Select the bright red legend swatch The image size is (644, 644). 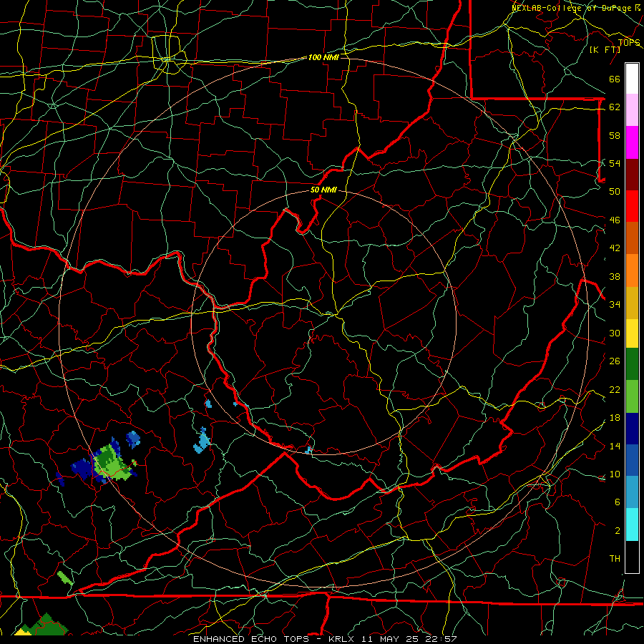point(632,206)
